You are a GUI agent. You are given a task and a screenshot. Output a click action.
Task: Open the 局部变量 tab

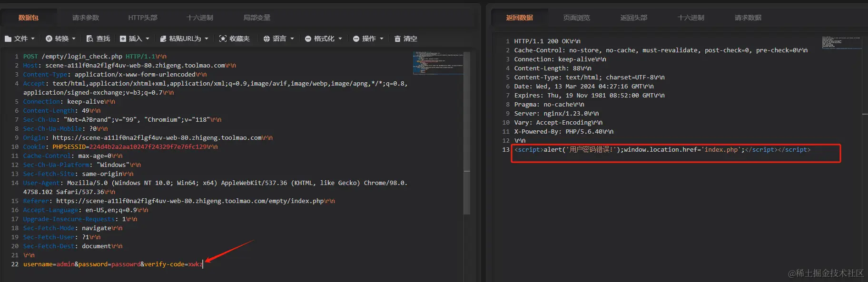click(x=257, y=18)
